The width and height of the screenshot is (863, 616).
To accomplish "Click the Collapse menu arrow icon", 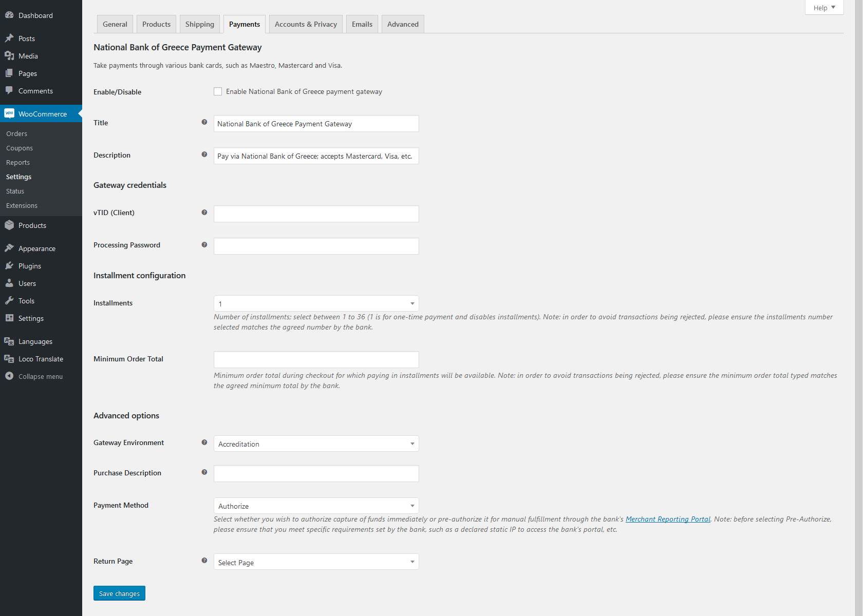I will [9, 376].
